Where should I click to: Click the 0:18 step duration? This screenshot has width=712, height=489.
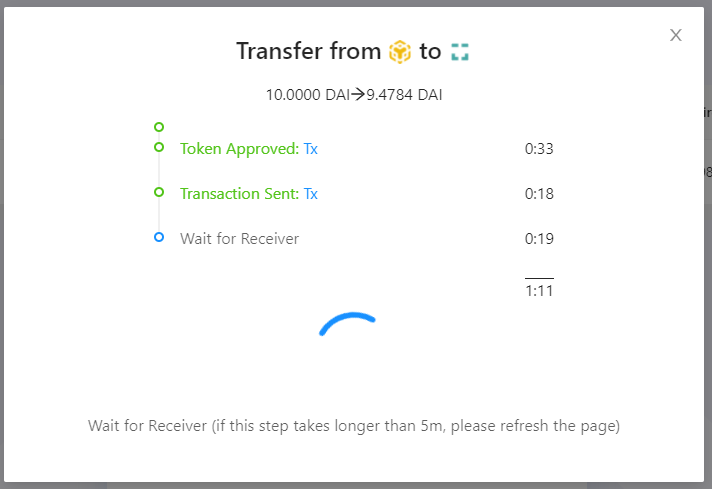click(x=539, y=193)
